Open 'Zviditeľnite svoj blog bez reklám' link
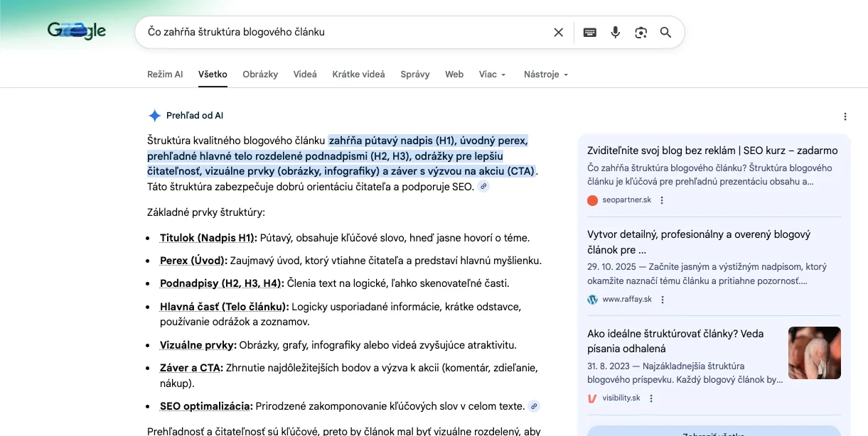 tap(712, 151)
